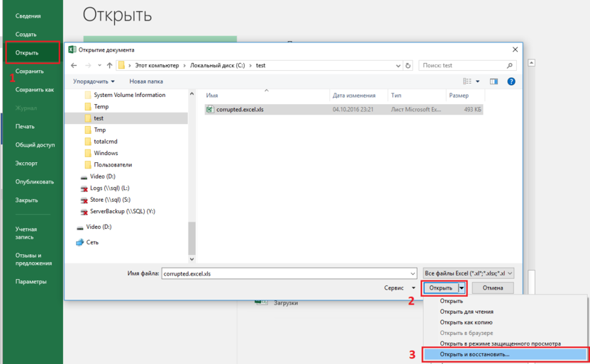The image size is (590, 364).
Task: Select the Сеть network icon
Action: tap(79, 242)
